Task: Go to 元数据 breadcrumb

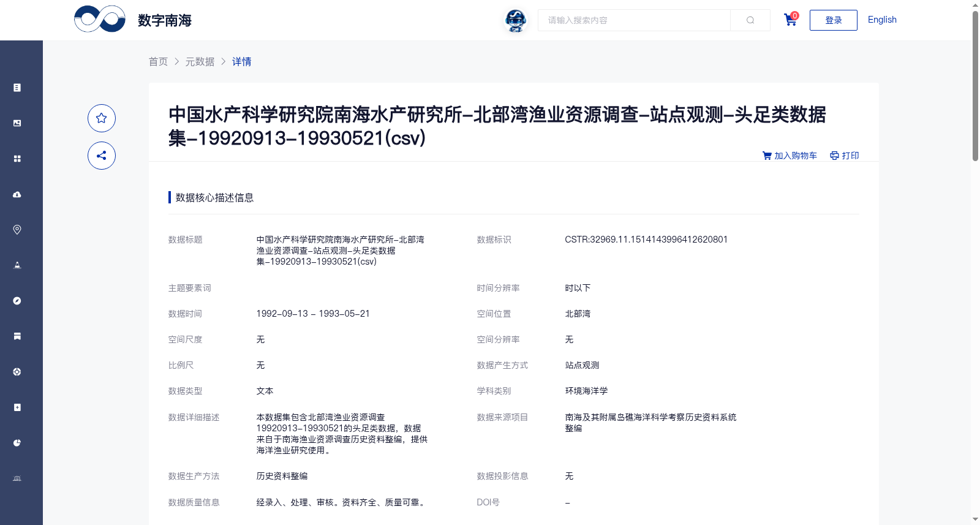Action: coord(200,61)
